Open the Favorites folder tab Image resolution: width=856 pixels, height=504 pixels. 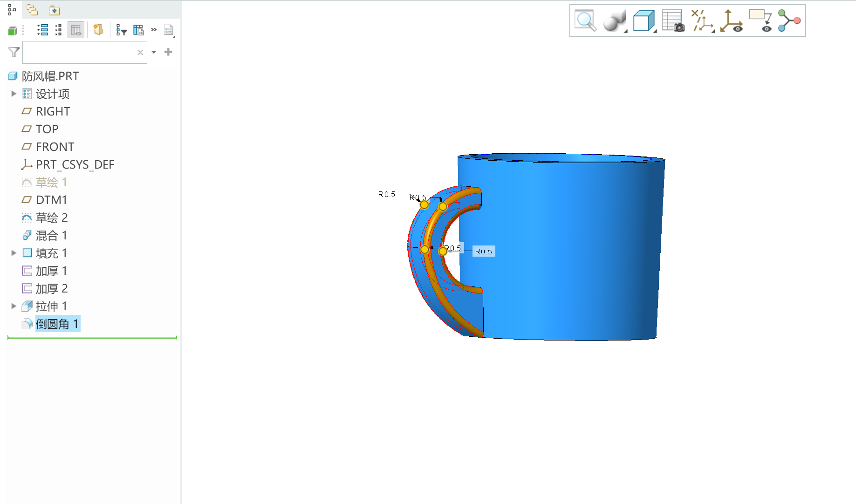[x=55, y=10]
